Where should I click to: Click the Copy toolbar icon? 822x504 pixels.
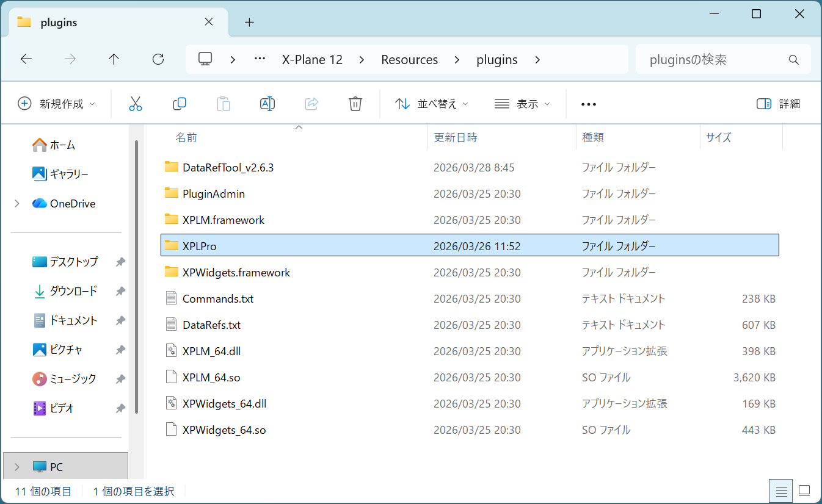coord(180,104)
